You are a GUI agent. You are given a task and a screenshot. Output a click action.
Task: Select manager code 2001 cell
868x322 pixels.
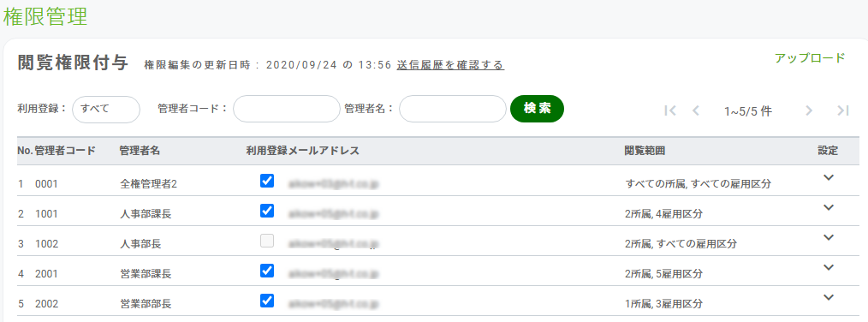(46, 274)
